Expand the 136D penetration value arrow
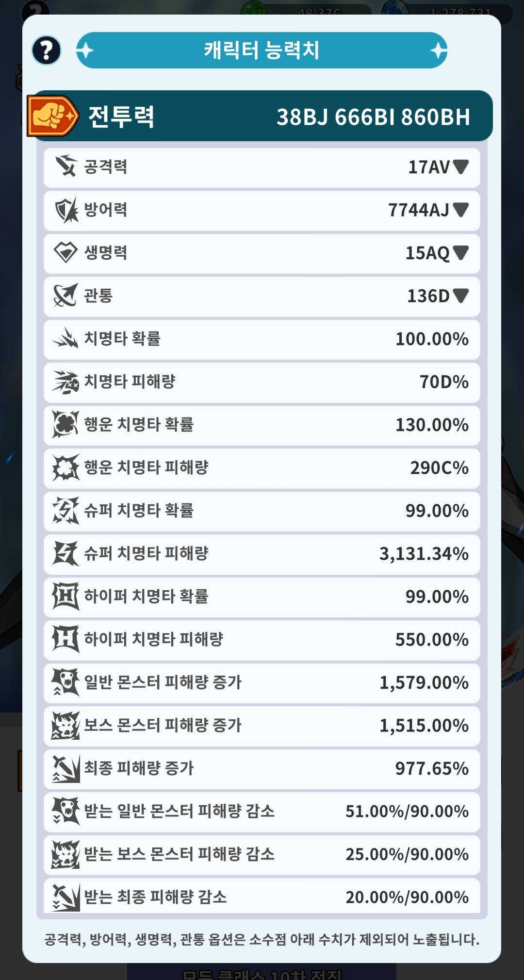Viewport: 524px width, 980px height. [x=460, y=295]
